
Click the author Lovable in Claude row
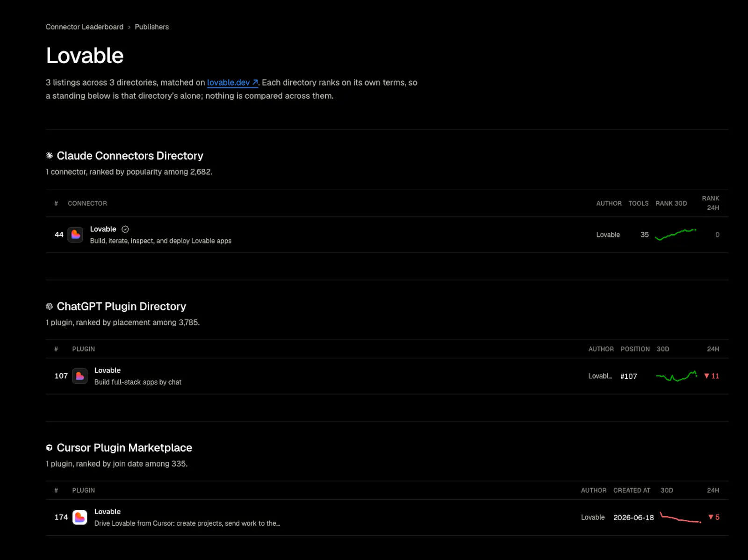(x=608, y=235)
